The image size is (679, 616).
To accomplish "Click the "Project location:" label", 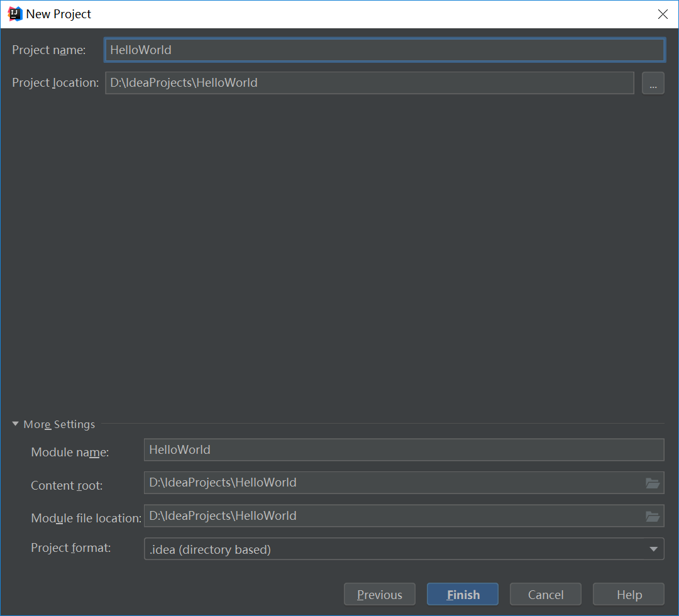I will [55, 83].
